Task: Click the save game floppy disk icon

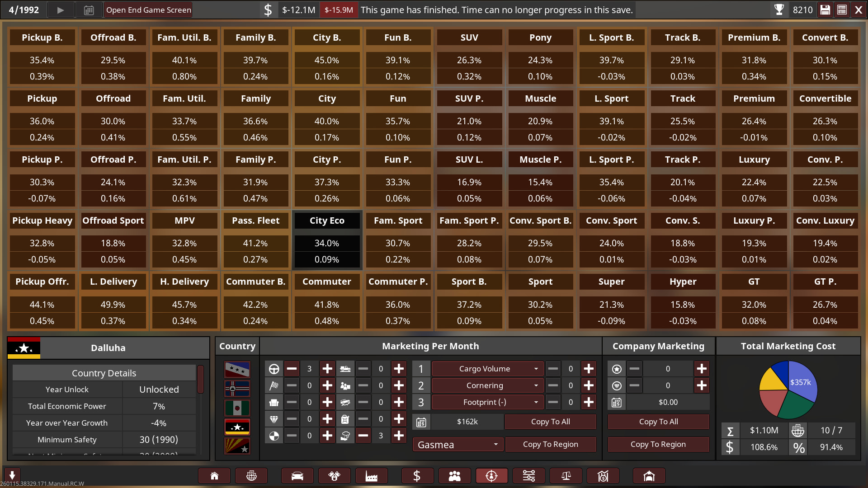Action: (825, 10)
